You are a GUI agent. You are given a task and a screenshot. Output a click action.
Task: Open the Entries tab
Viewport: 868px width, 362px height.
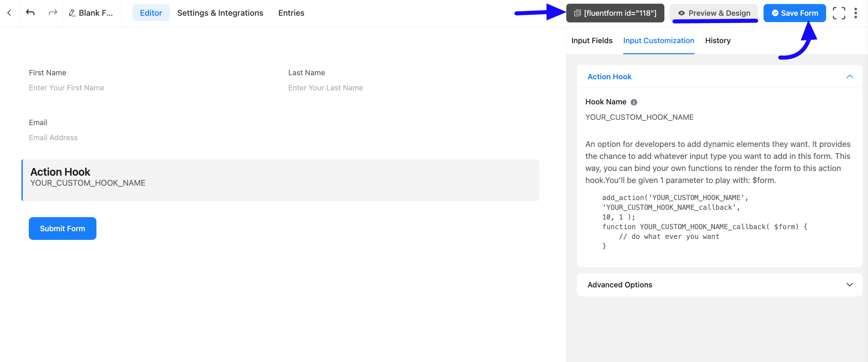pyautogui.click(x=291, y=13)
